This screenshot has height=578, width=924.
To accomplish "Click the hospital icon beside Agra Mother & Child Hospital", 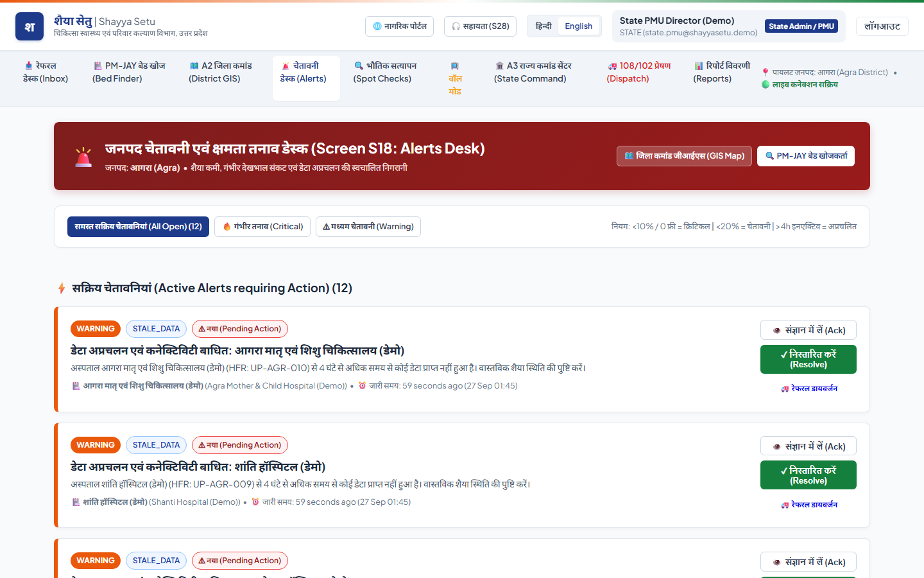I will (x=76, y=386).
